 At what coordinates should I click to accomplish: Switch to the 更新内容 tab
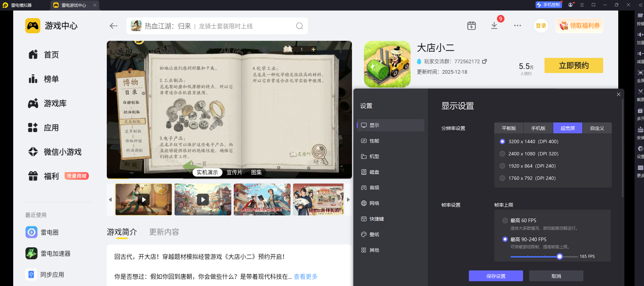[164, 232]
